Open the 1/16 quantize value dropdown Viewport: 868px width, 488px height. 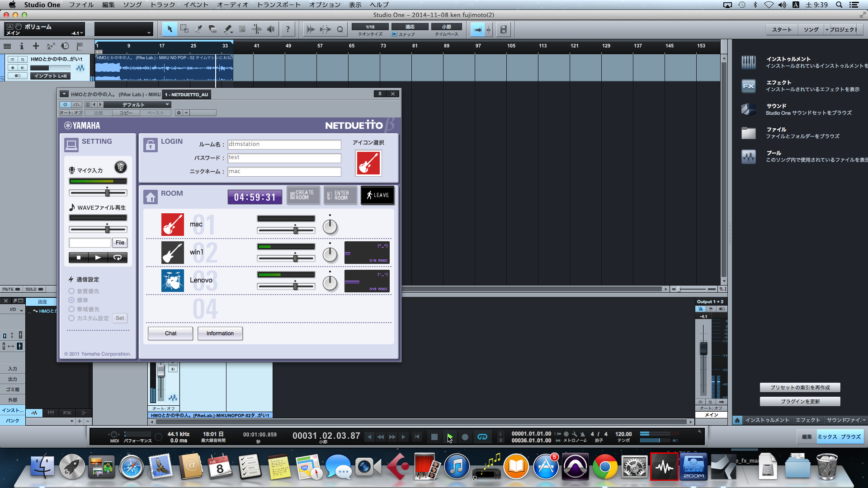[x=370, y=27]
